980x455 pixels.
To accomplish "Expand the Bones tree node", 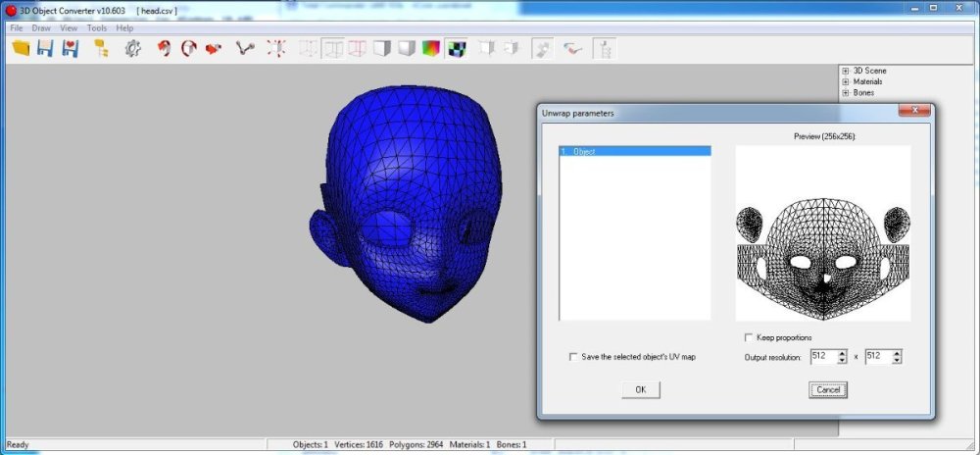I will pyautogui.click(x=846, y=93).
